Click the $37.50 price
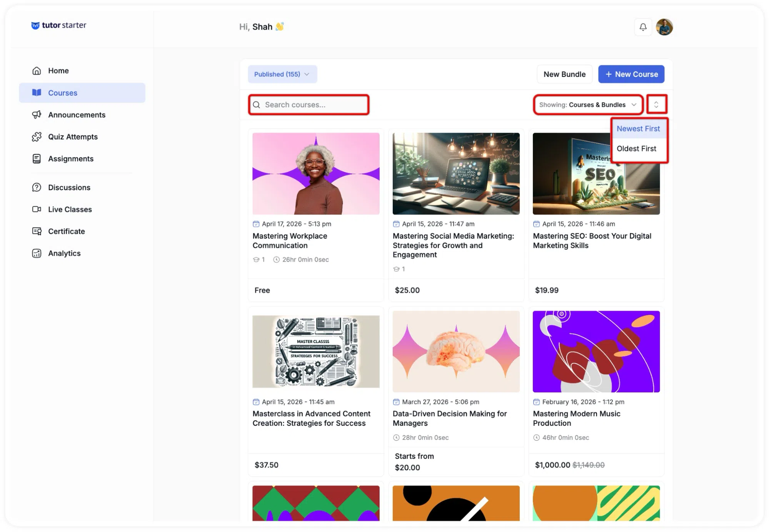Image resolution: width=769 pixels, height=532 pixels. coord(266,465)
